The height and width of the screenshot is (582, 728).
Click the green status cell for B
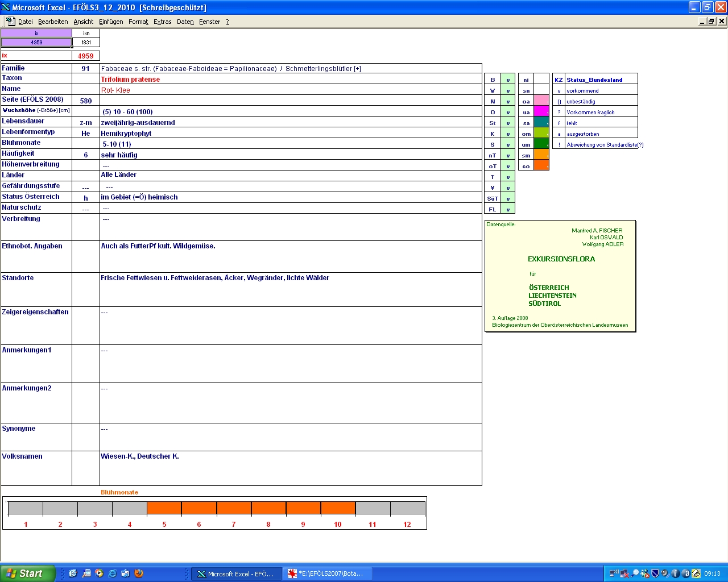coord(508,80)
